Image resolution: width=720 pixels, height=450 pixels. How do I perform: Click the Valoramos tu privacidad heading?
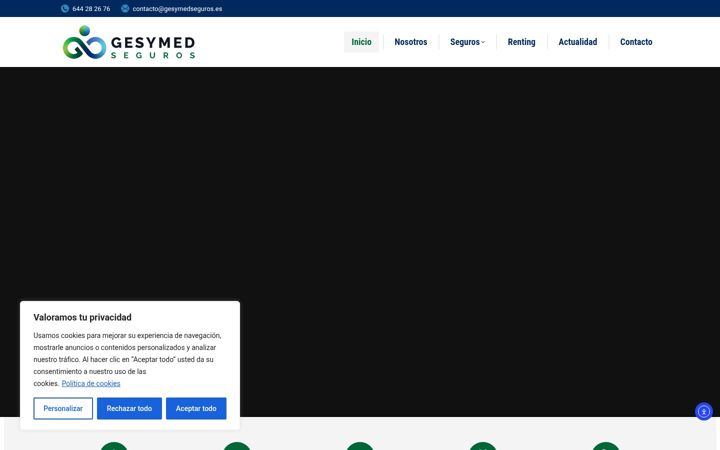coord(82,317)
